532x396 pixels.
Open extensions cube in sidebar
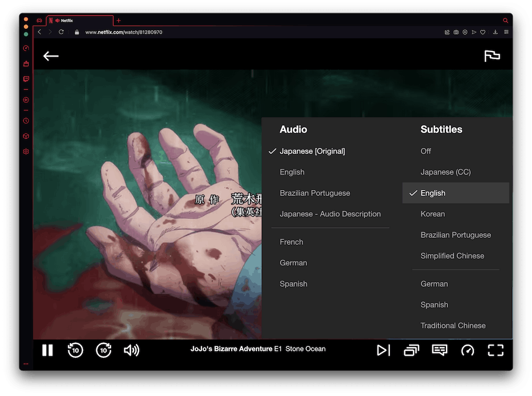(x=26, y=136)
